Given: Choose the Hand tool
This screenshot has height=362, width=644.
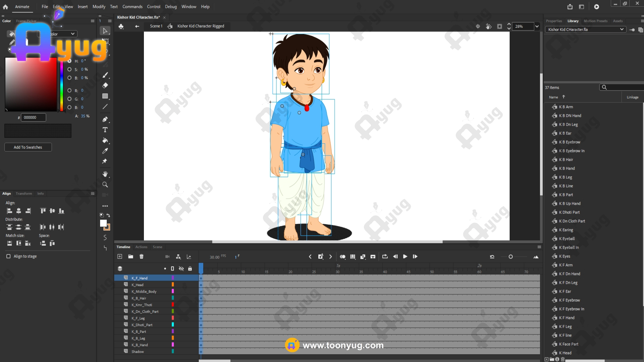Looking at the screenshot, I should 105,174.
